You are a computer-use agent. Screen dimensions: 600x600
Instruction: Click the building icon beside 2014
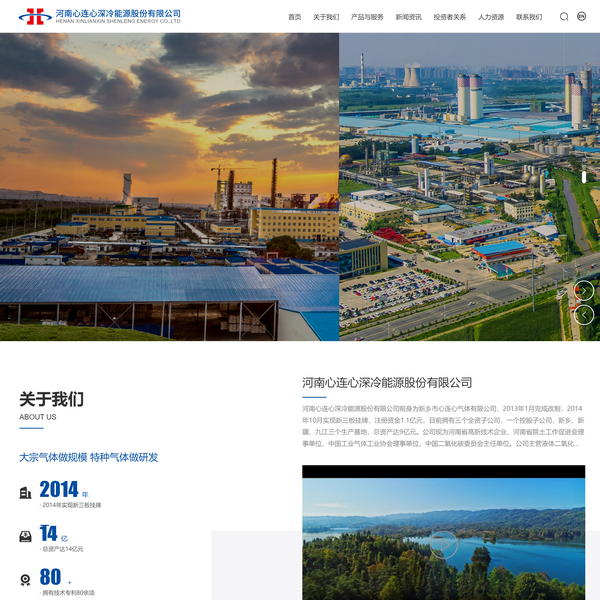25,492
